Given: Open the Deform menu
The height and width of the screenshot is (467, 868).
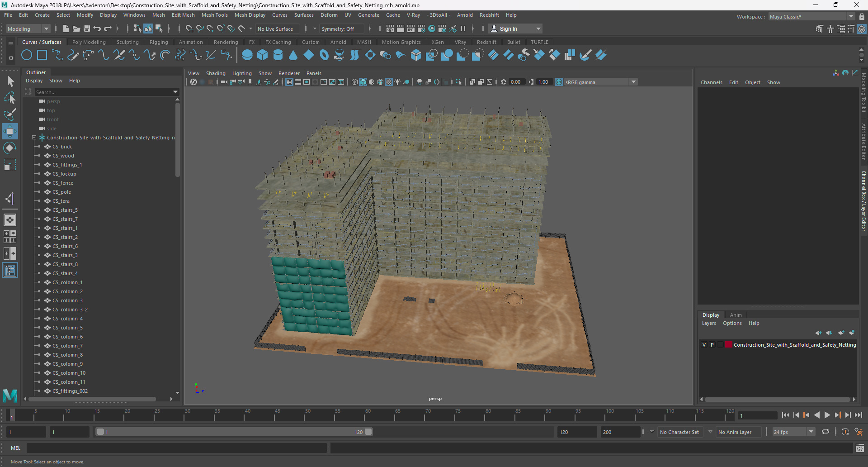Looking at the screenshot, I should (329, 15).
